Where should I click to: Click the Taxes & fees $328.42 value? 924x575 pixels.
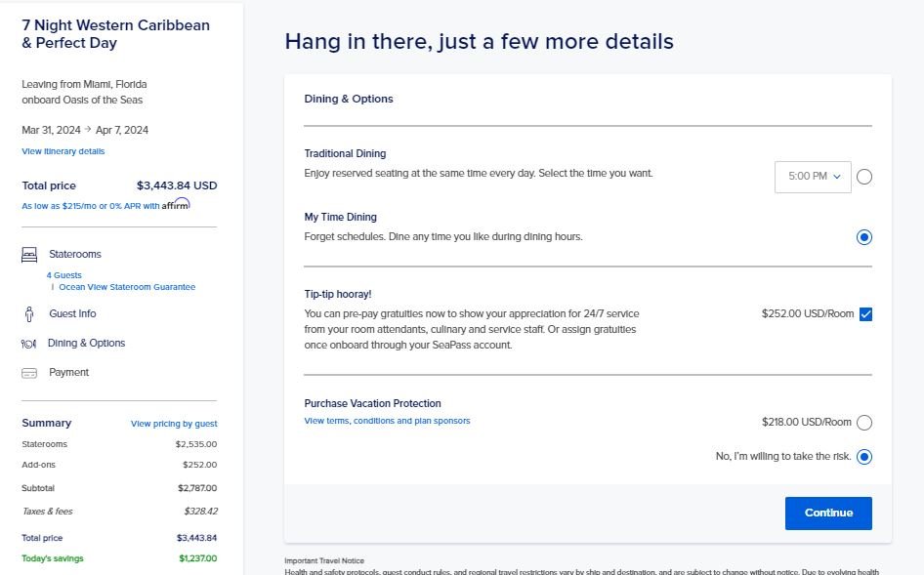tap(200, 512)
